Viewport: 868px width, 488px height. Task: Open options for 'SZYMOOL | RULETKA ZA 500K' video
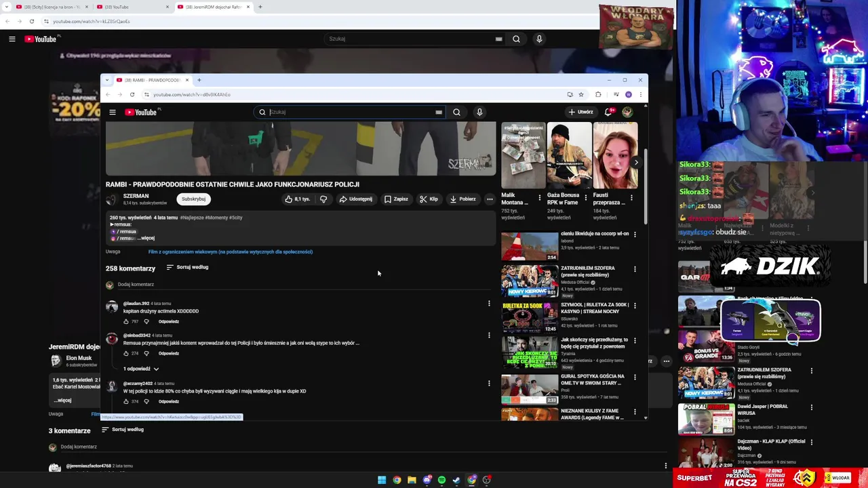click(635, 305)
